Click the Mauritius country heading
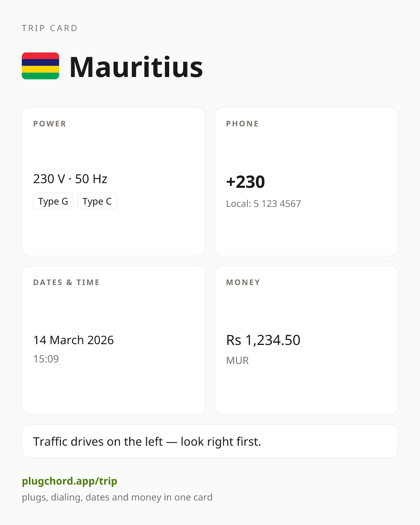The height and width of the screenshot is (525, 420). tap(136, 67)
